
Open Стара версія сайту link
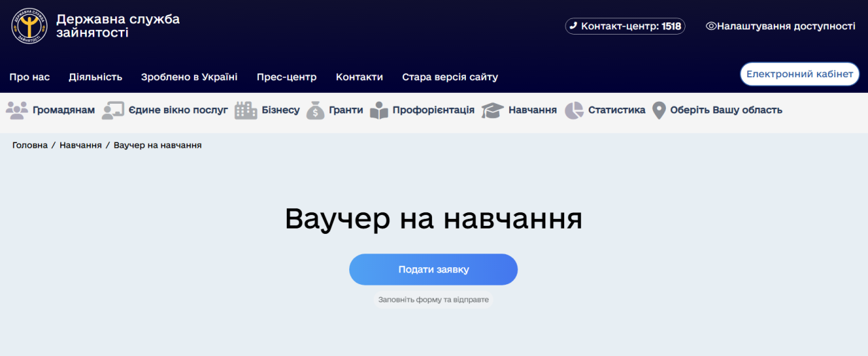pos(450,77)
